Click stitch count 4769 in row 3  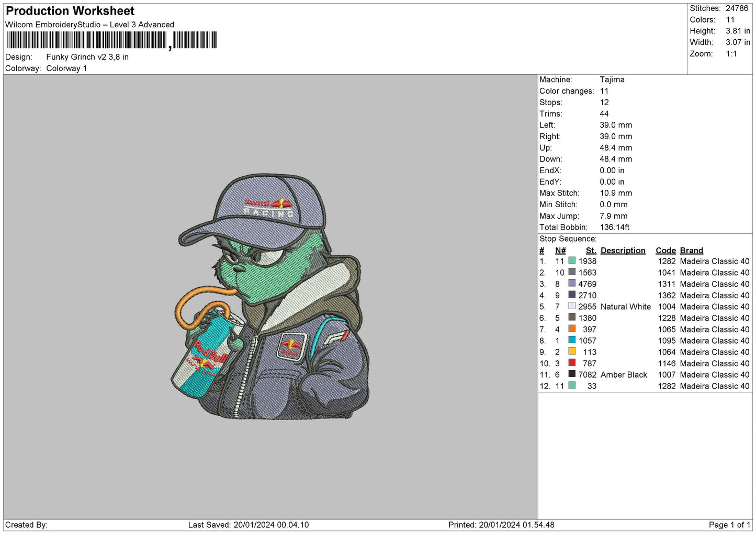(587, 284)
